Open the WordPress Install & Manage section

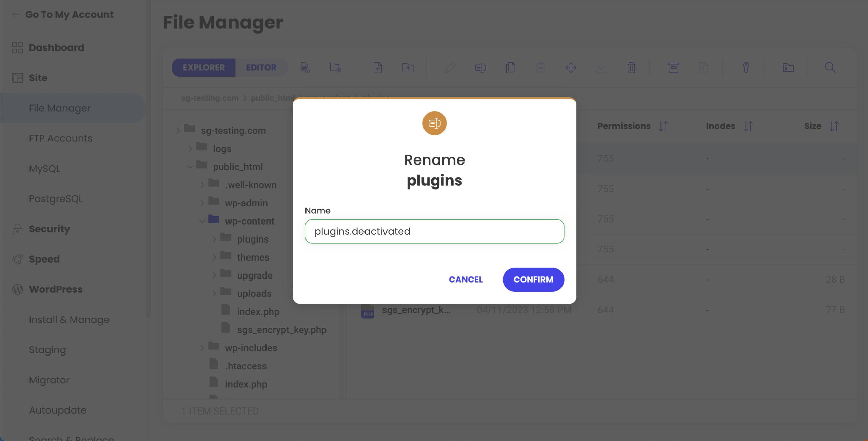pyautogui.click(x=69, y=320)
